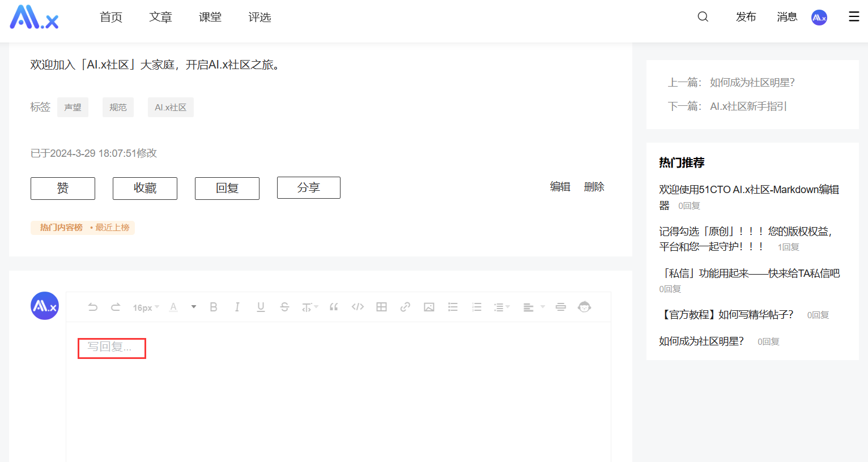Viewport: 868px width, 462px height.
Task: Toggle underline formatting
Action: [x=261, y=307]
